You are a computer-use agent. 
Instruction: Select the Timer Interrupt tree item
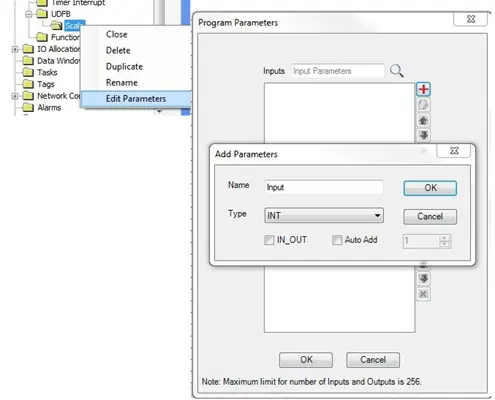coord(78,3)
